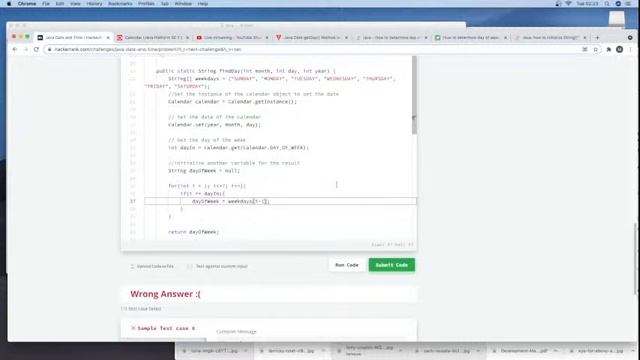Screen dimensions: 640x360
Task: Click the Development .pdf file in the downloads bar
Action: (524, 351)
